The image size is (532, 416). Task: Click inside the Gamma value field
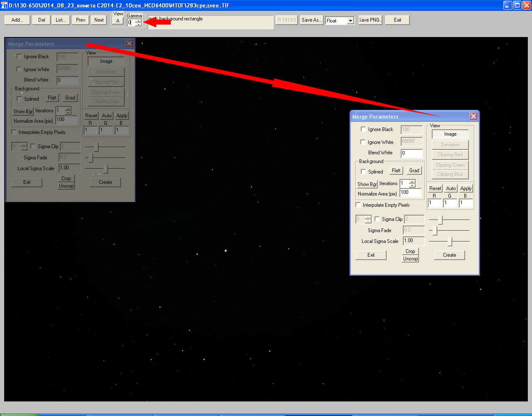tap(131, 23)
